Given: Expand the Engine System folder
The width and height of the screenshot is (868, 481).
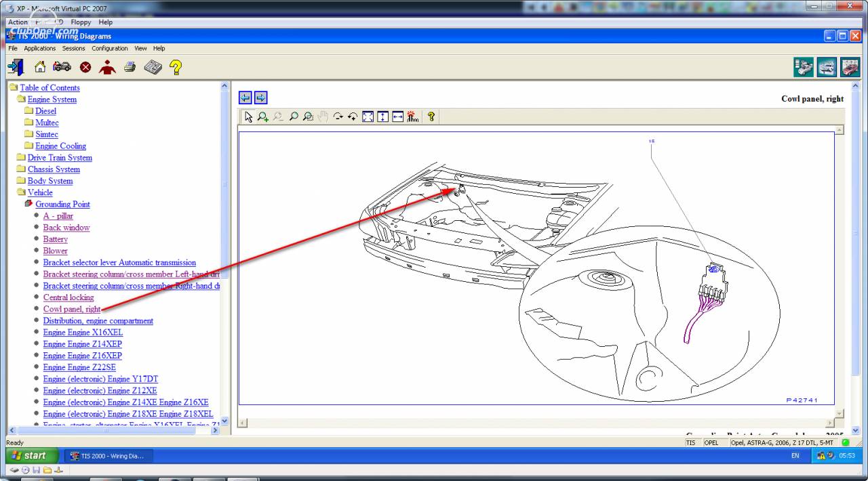Looking at the screenshot, I should point(21,99).
